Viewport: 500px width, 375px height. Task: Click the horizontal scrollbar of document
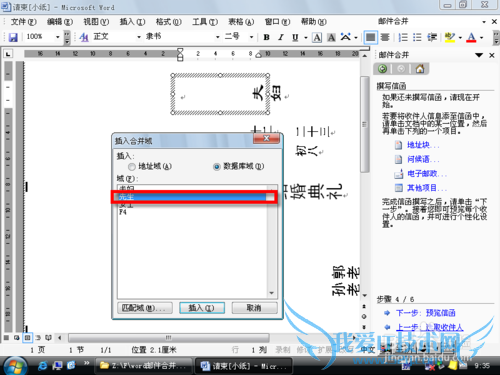point(169,338)
